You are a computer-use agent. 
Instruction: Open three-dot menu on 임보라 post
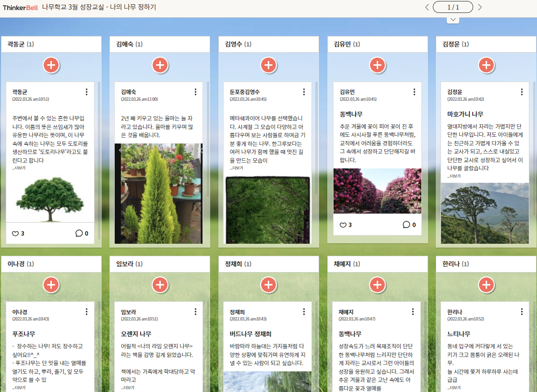[x=195, y=312]
